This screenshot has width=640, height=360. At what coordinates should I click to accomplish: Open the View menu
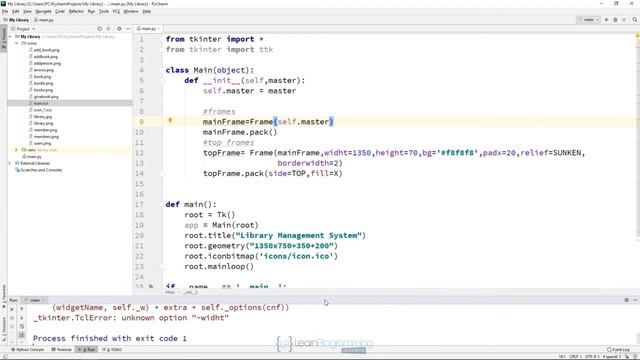pyautogui.click(x=27, y=11)
